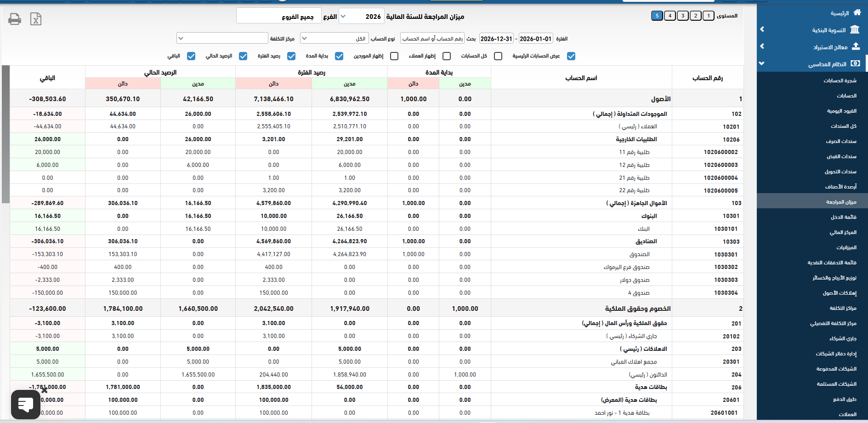Collapse النظام المحاسبي sidebar section
Screen dimensions: 868x423
pos(812,64)
